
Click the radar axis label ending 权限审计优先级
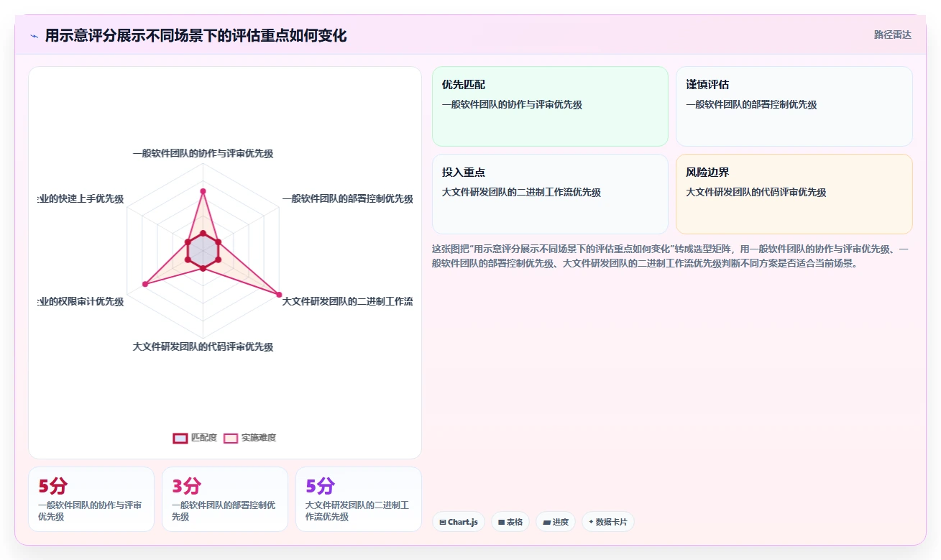pyautogui.click(x=81, y=301)
